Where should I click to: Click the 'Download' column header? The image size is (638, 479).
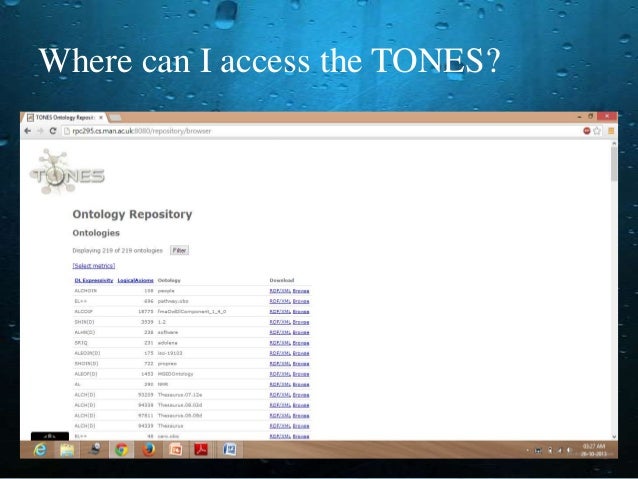tap(282, 280)
